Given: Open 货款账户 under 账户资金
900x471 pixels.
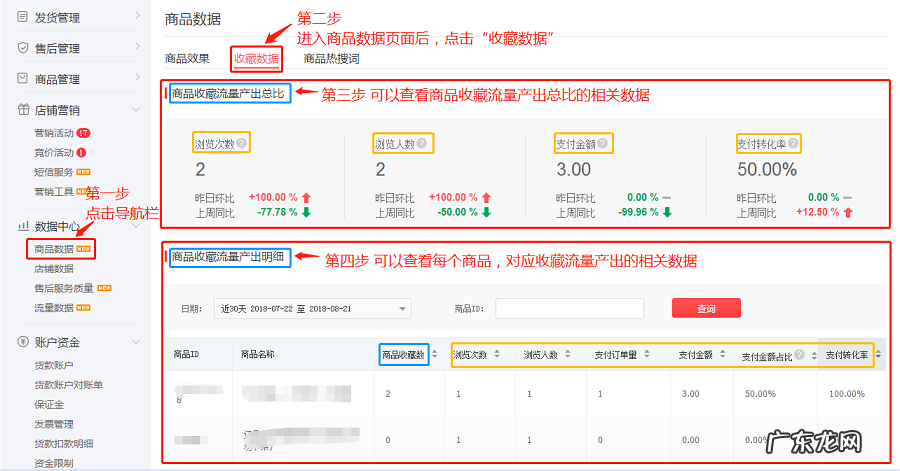Looking at the screenshot, I should click(54, 365).
